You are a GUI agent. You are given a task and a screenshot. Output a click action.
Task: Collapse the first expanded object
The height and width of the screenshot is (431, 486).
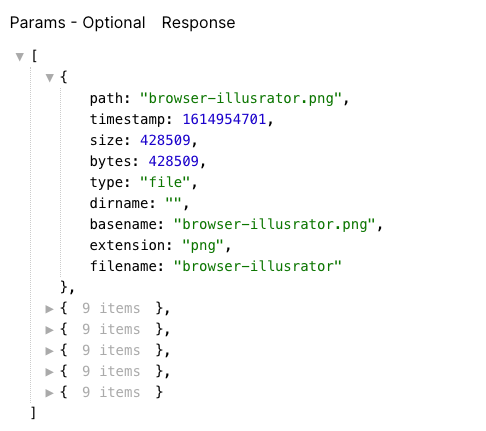(x=50, y=78)
